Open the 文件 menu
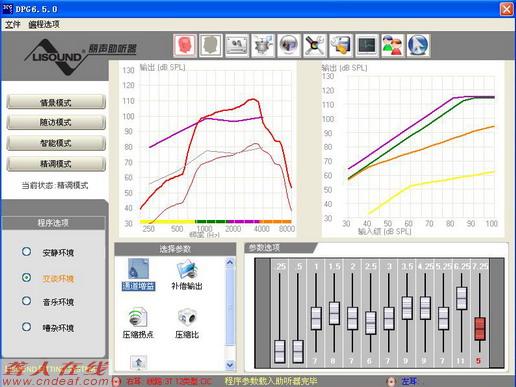 (x=13, y=24)
